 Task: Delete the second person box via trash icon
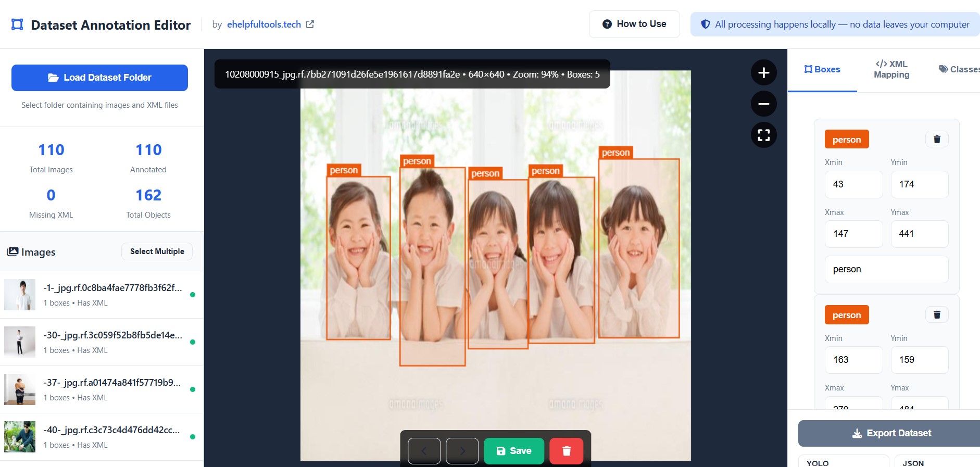(x=937, y=314)
